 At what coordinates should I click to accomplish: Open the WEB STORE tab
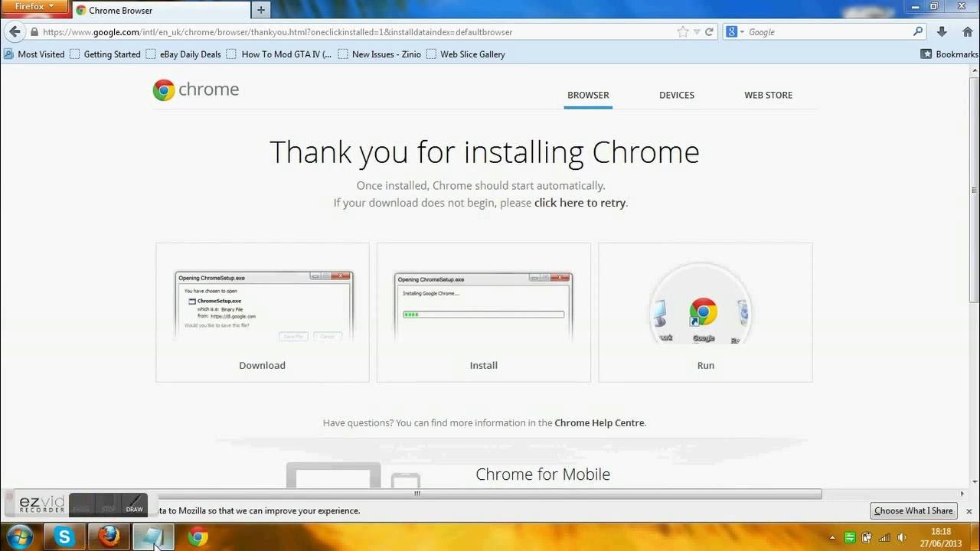(768, 95)
